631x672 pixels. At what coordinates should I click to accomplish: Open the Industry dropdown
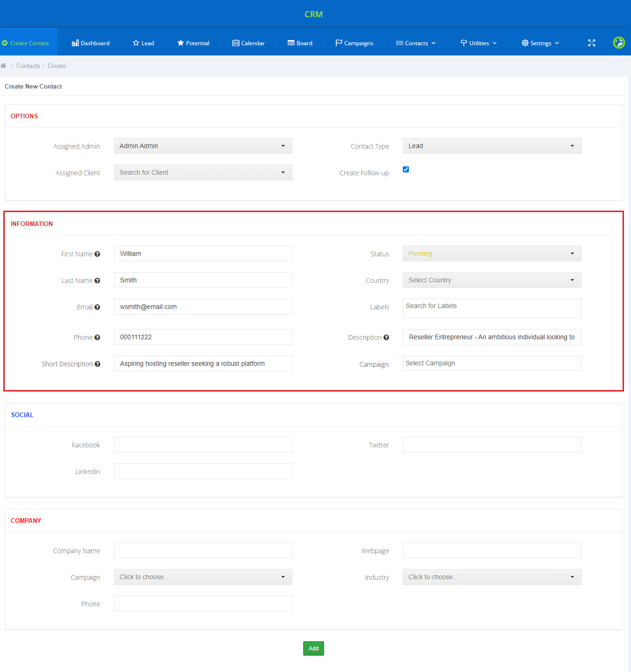(492, 577)
